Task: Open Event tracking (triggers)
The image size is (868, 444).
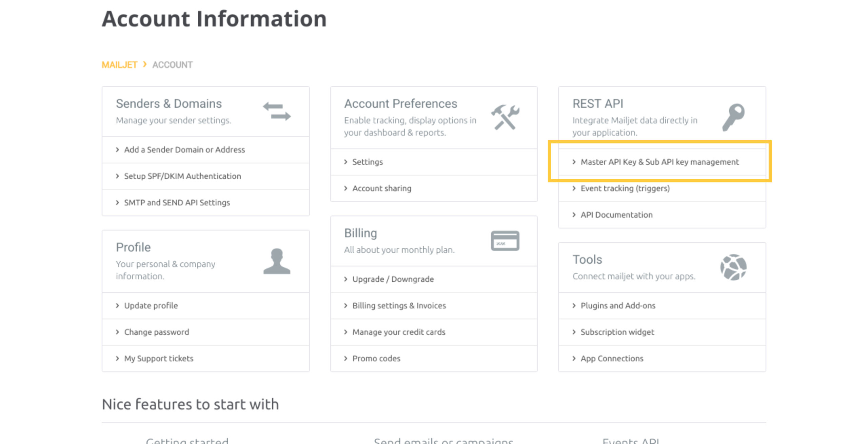Action: [625, 188]
